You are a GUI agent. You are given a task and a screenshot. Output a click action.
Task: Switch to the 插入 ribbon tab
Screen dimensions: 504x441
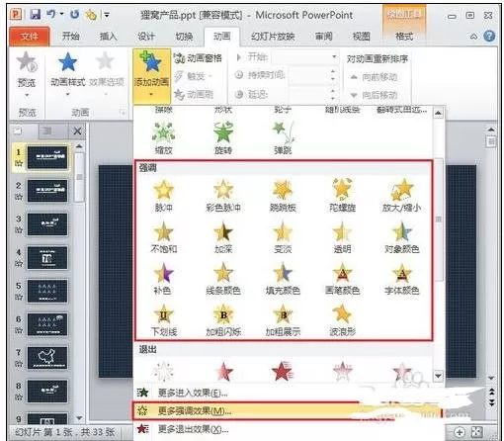pos(109,37)
